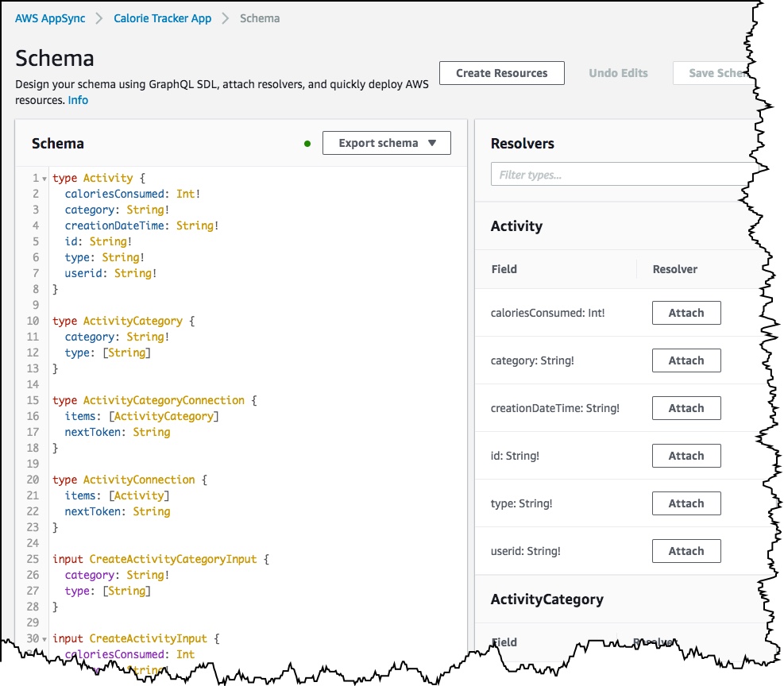Click the green schema status dot

coord(307,144)
